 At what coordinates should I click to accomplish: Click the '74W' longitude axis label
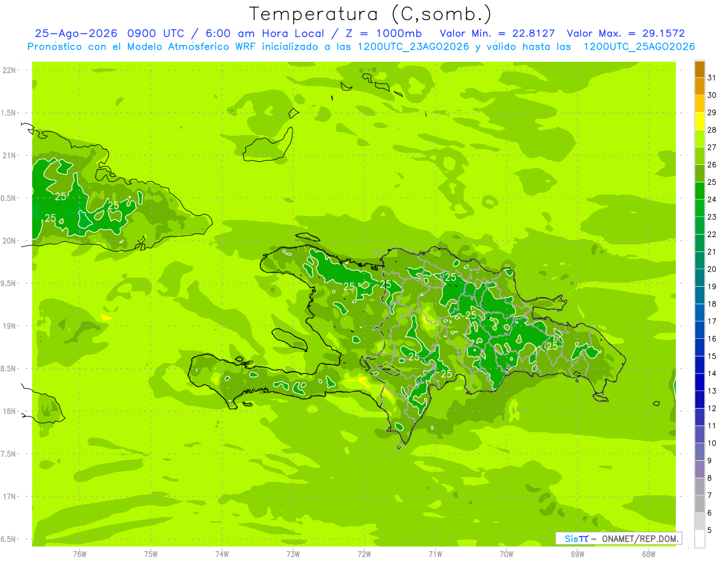pyautogui.click(x=222, y=554)
